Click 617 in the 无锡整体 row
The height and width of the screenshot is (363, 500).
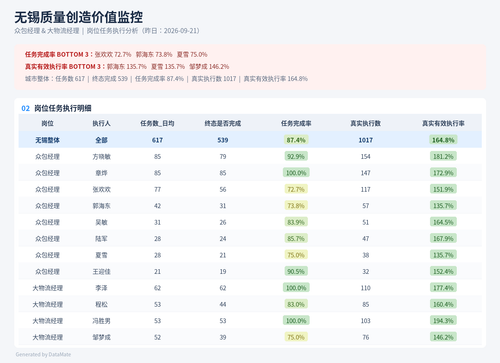pyautogui.click(x=157, y=140)
